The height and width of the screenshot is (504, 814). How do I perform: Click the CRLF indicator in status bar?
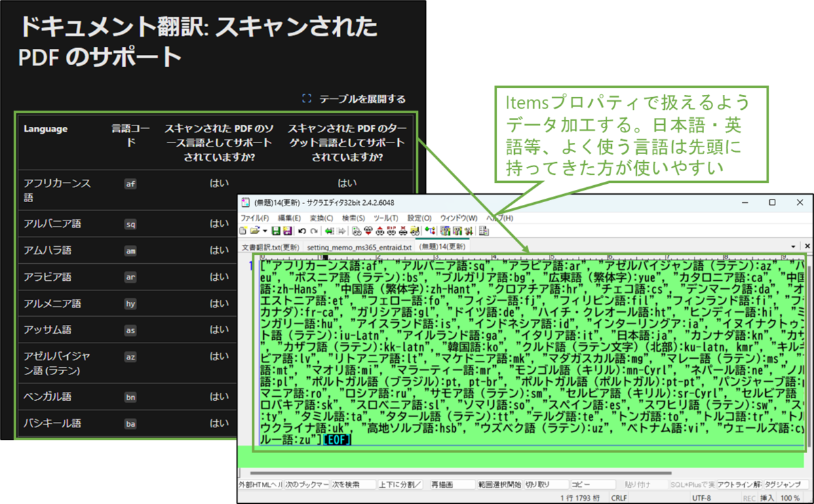tap(619, 498)
